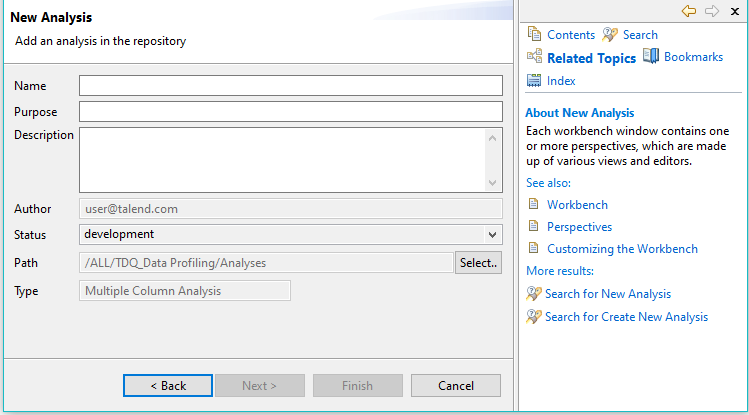
Task: Click the Description scrollbar down arrow
Action: tap(493, 183)
